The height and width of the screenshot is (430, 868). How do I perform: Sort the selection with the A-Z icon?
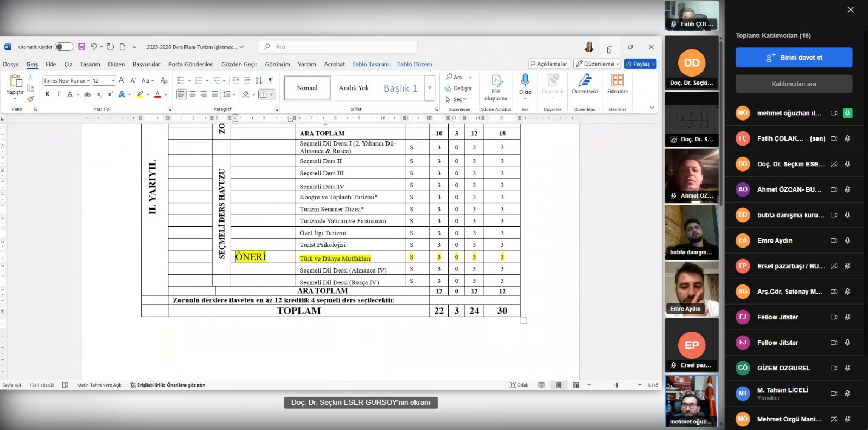[259, 80]
